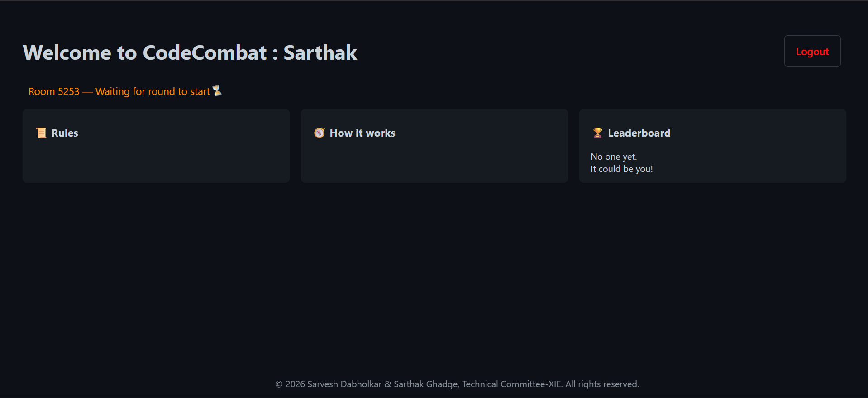This screenshot has height=398, width=868.
Task: Click the name Sarthak in the title
Action: click(320, 52)
